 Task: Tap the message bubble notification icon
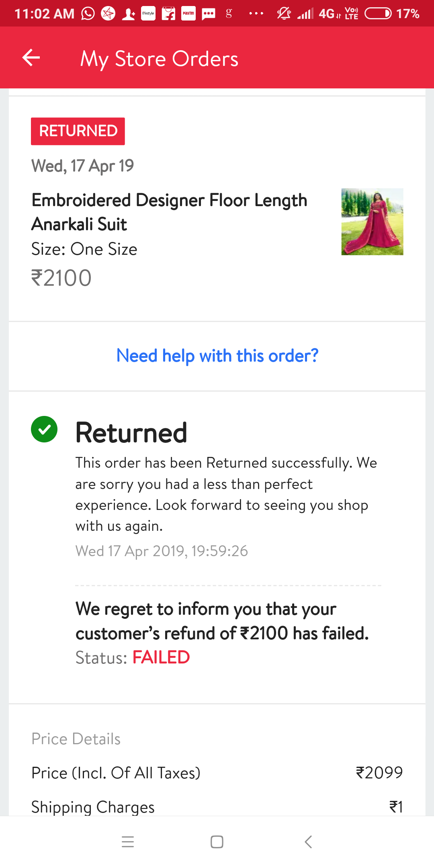(209, 14)
